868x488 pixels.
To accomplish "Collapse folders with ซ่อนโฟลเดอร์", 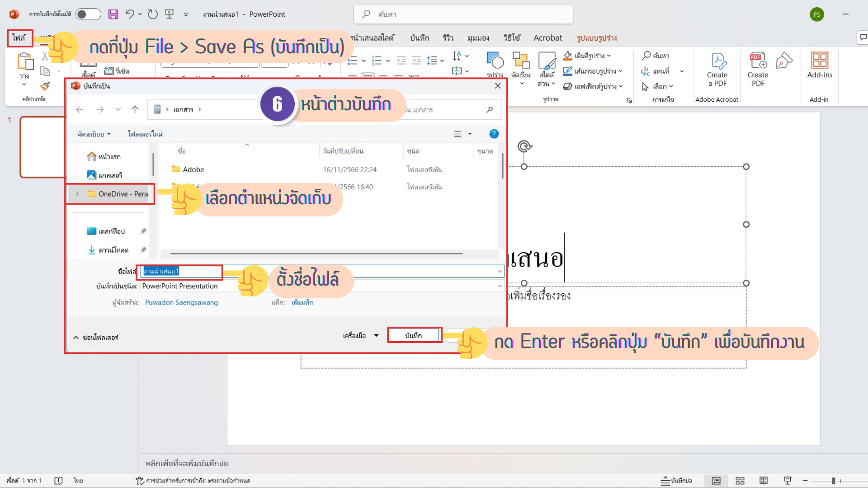I will (96, 337).
